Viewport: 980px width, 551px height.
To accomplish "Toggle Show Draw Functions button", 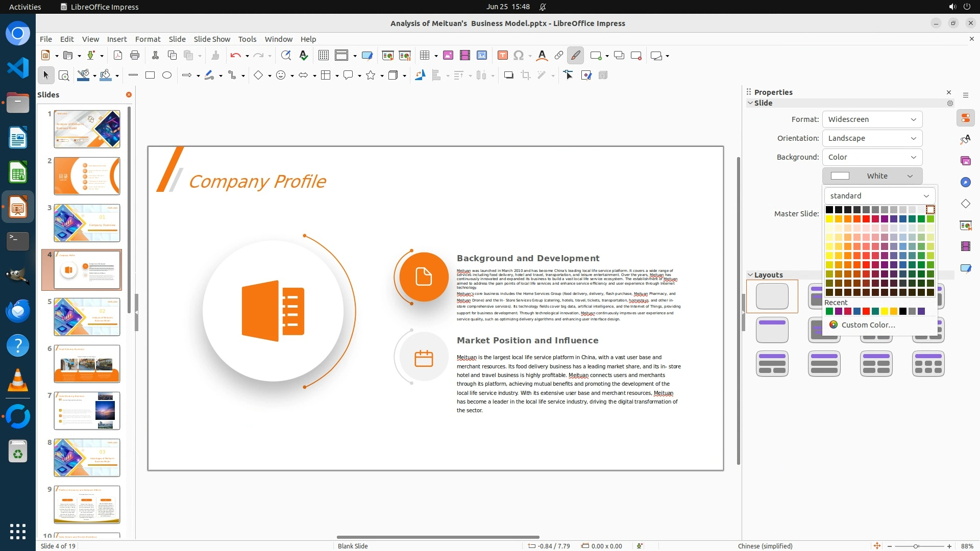I will pos(575,56).
